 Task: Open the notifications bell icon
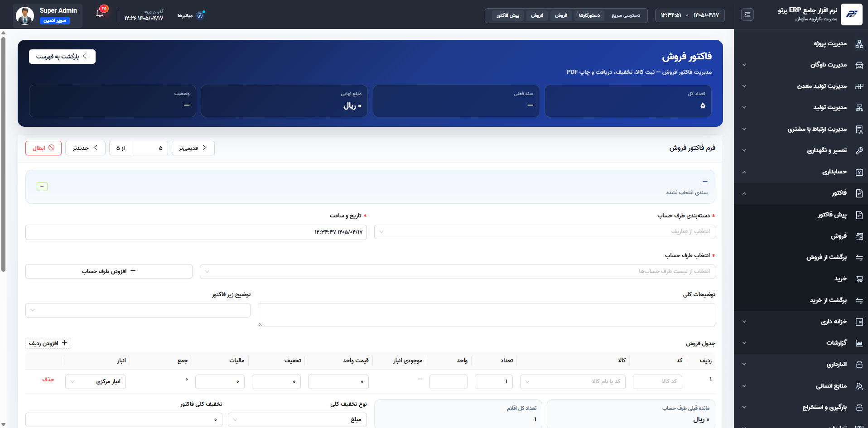pos(100,14)
